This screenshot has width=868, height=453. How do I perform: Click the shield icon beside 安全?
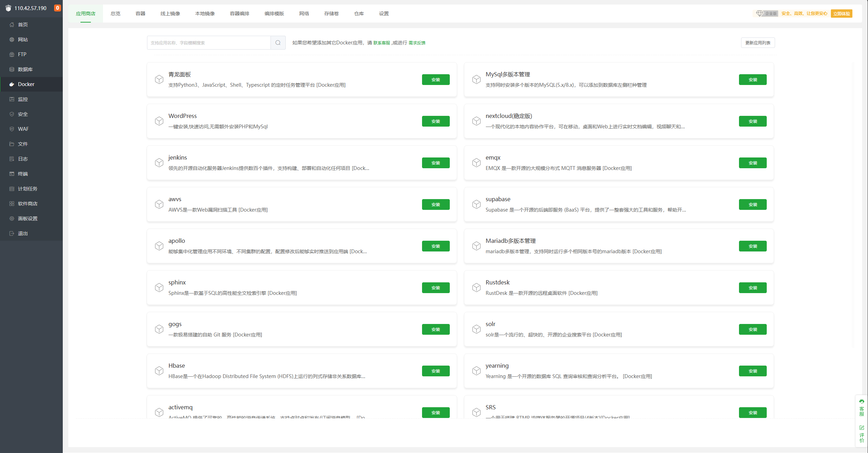coord(12,114)
